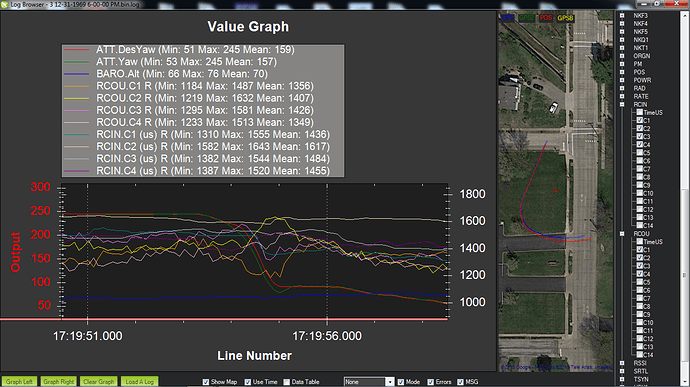690x387 pixels.
Task: Check C14 under RCOU
Action: click(x=640, y=355)
